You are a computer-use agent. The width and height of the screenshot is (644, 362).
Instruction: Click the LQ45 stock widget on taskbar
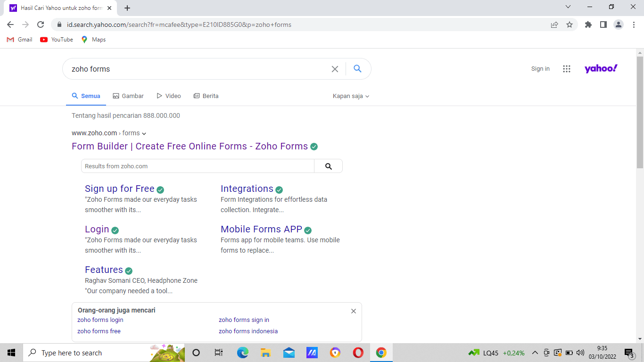pyautogui.click(x=496, y=353)
